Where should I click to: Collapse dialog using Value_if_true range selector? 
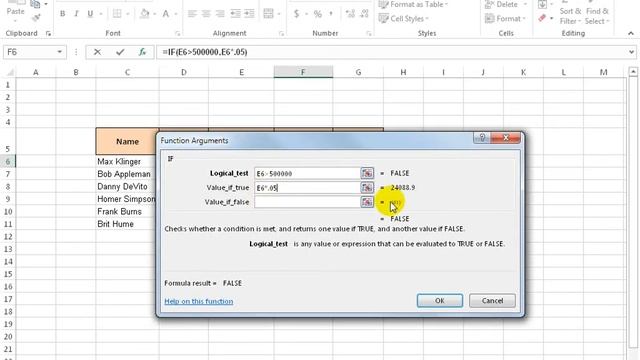[x=367, y=187]
